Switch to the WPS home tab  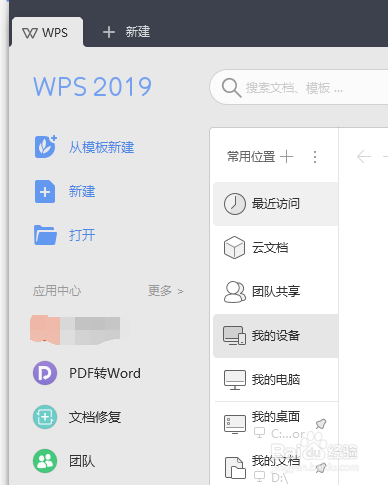pos(47,33)
